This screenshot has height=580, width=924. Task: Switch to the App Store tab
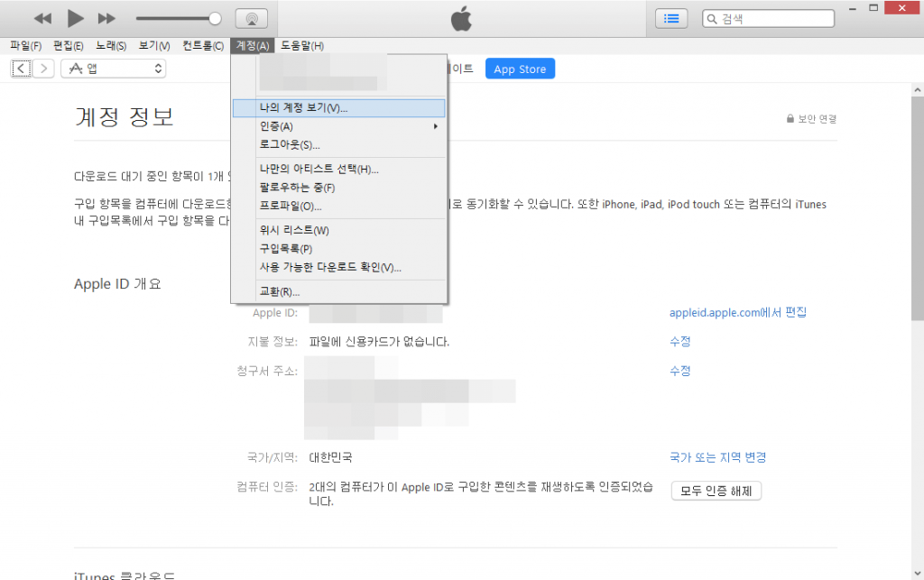pos(520,69)
